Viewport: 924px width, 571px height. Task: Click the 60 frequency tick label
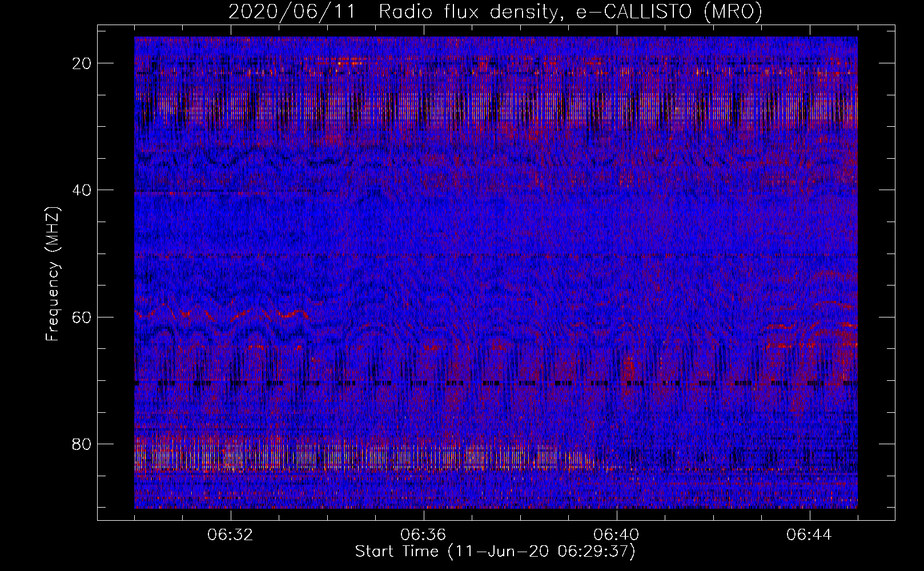[82, 317]
